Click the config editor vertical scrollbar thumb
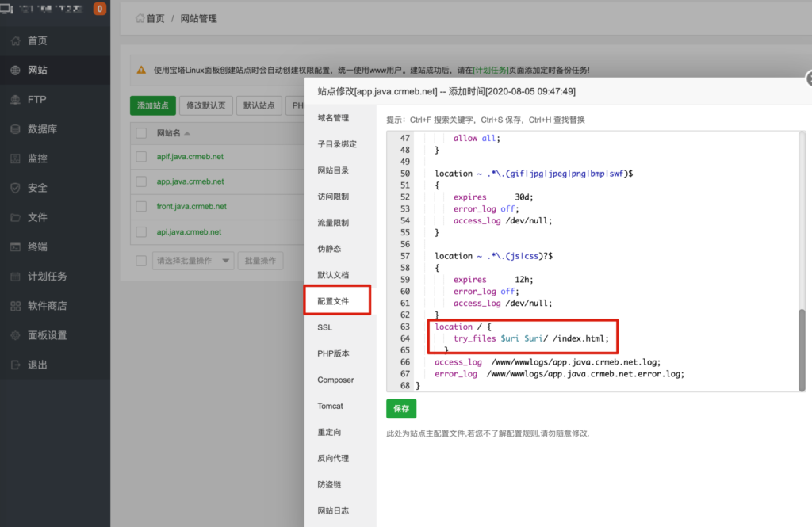The height and width of the screenshot is (527, 812). tap(802, 350)
